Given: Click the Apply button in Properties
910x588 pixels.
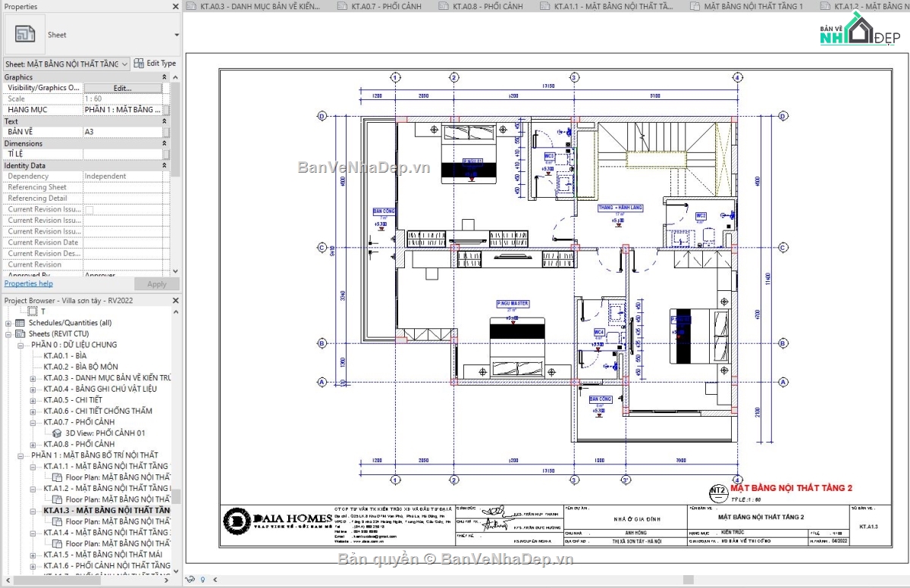Looking at the screenshot, I should 157,284.
